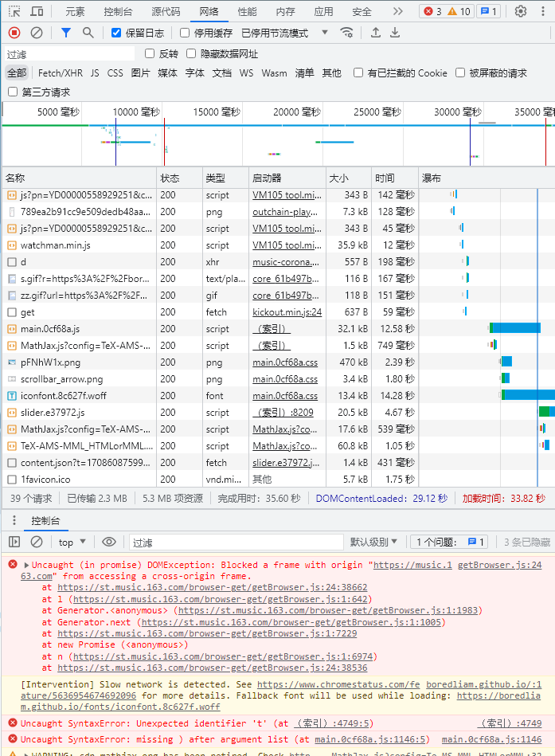Enable the disable cache checkbox
Viewport: 555px width, 756px height.
(184, 33)
